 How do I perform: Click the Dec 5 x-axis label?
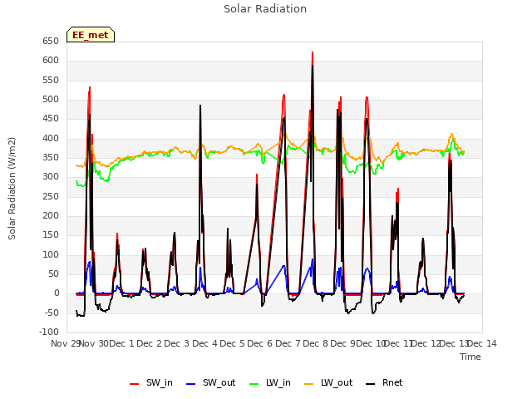[x=233, y=343]
